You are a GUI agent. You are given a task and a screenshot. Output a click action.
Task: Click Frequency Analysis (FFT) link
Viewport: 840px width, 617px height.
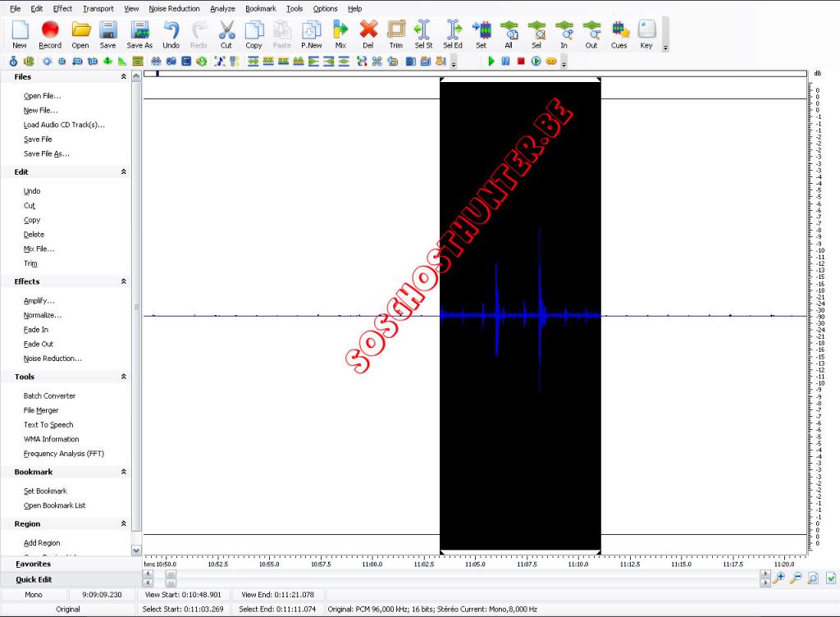[64, 454]
